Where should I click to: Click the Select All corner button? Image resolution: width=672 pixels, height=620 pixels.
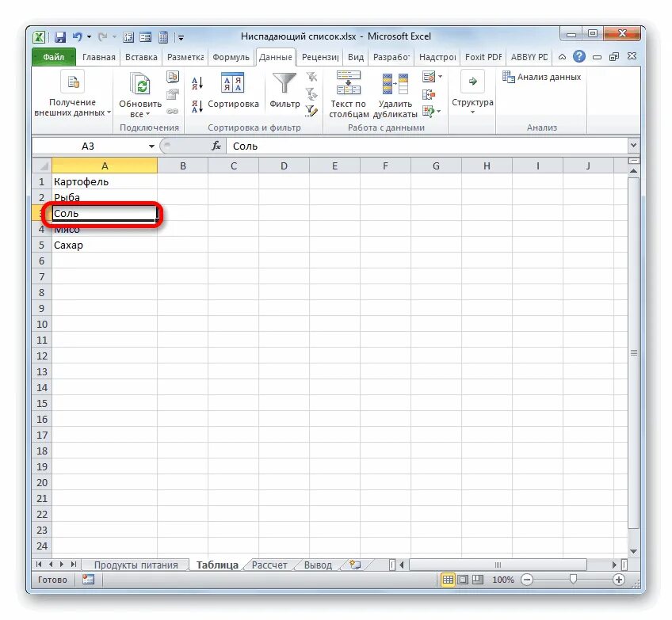pos(42,166)
